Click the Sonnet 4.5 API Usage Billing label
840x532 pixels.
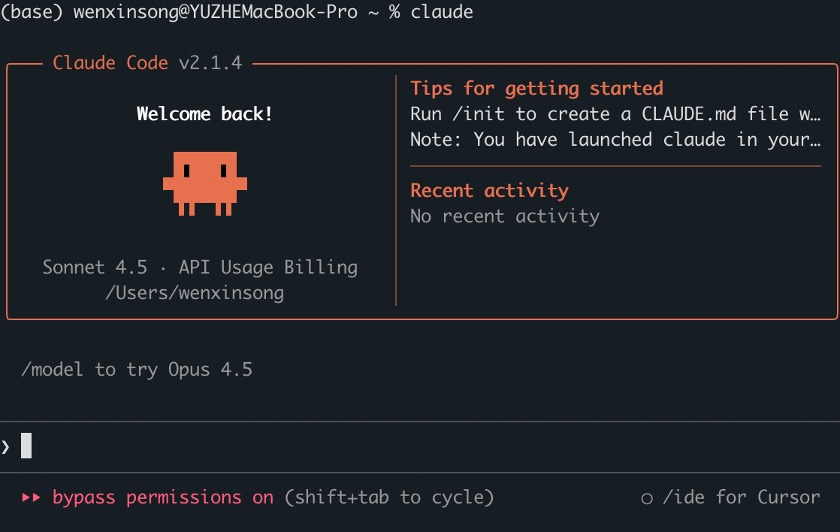tap(200, 267)
